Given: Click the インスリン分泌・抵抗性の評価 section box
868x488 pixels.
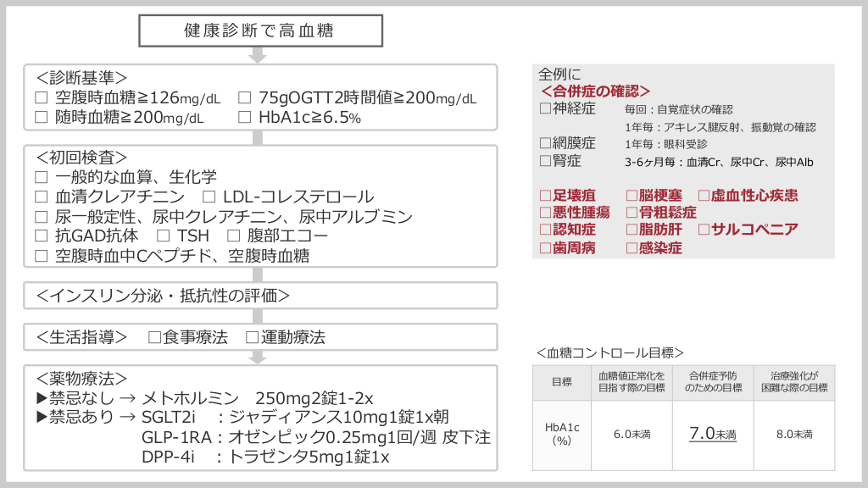Looking at the screenshot, I should 260,296.
